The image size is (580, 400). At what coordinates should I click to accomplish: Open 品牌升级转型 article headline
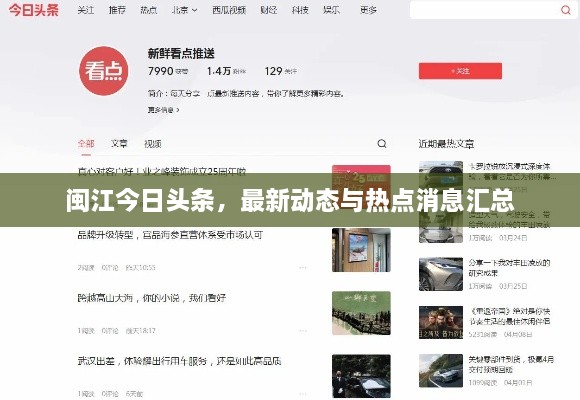click(x=170, y=235)
